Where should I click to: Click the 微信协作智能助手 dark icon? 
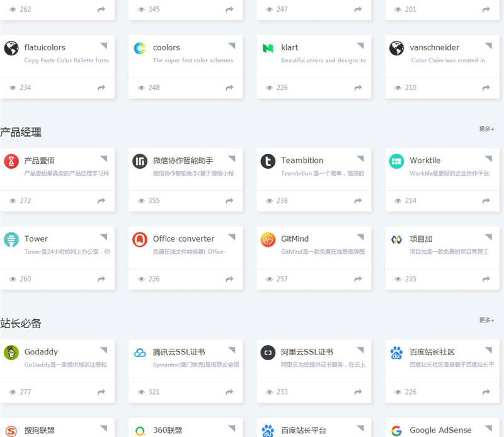click(x=139, y=161)
